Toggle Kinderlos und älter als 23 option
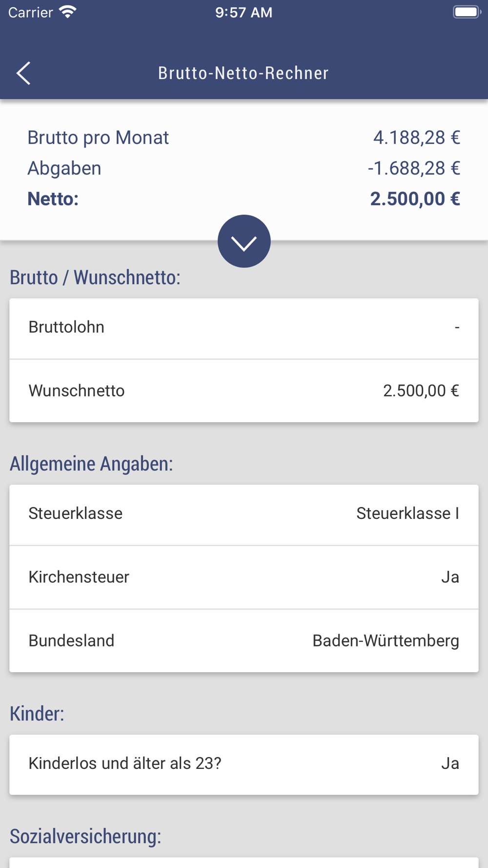The width and height of the screenshot is (488, 868). [244, 765]
